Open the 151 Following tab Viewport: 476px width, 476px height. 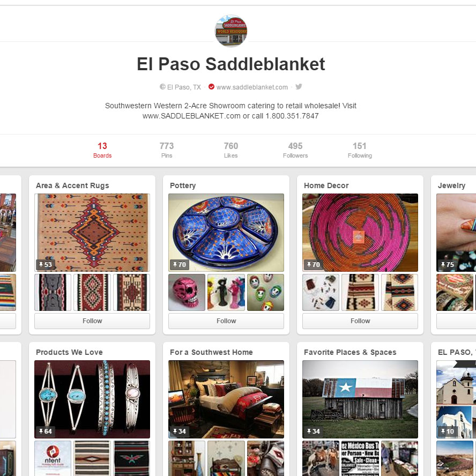(360, 150)
